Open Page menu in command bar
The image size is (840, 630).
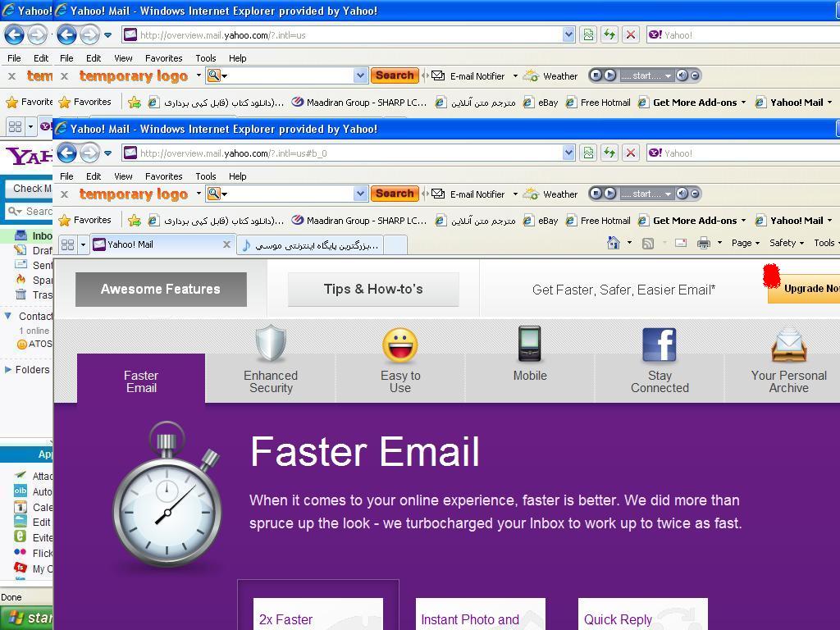[746, 243]
